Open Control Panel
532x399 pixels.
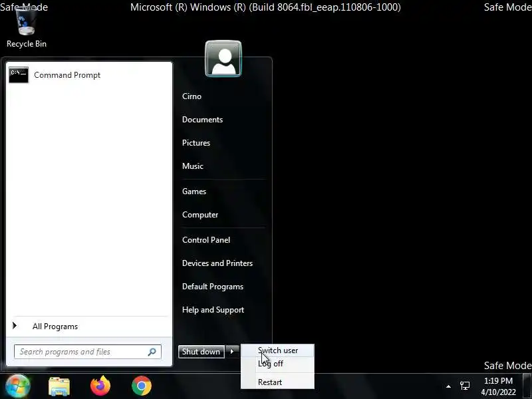[x=206, y=240]
